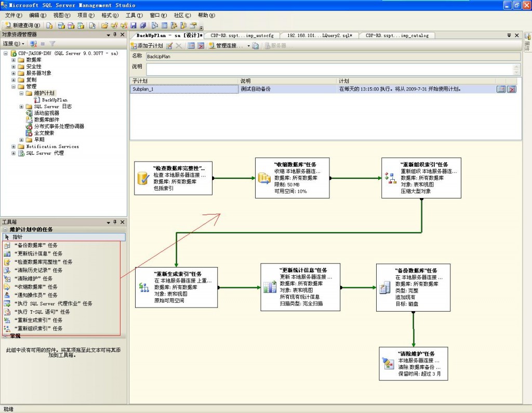This screenshot has width=532, height=413.
Task: Select the "备份数据库" task in the toolbox
Action: (36, 245)
